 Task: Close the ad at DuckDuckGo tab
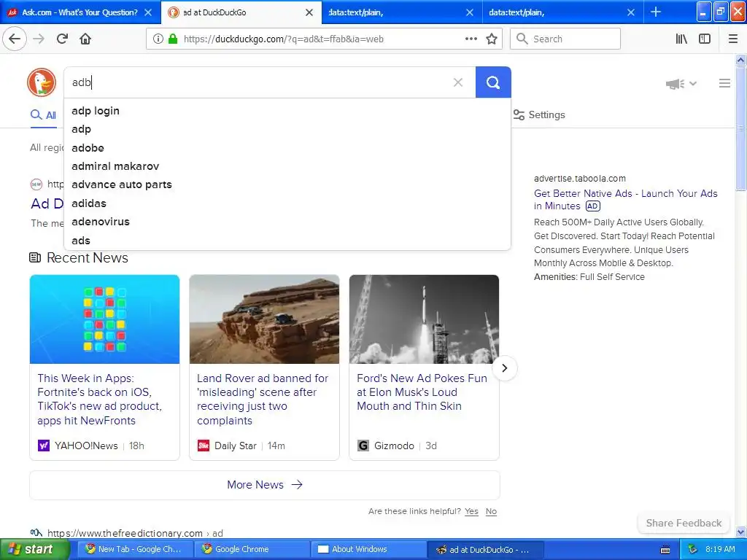click(x=309, y=12)
